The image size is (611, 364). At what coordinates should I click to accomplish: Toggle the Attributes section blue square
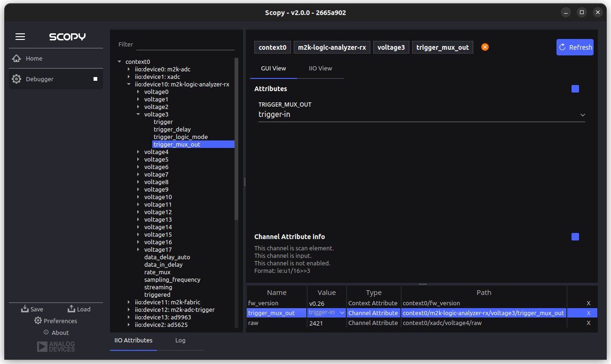[x=575, y=89]
